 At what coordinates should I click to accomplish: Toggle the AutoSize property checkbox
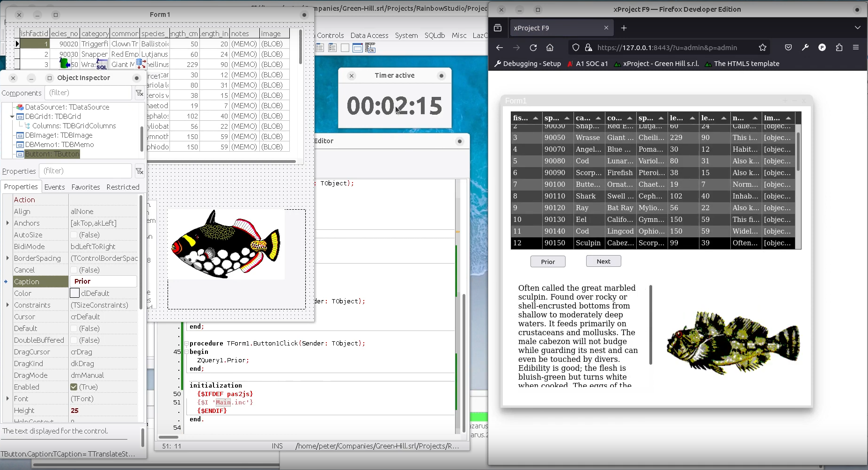point(74,235)
